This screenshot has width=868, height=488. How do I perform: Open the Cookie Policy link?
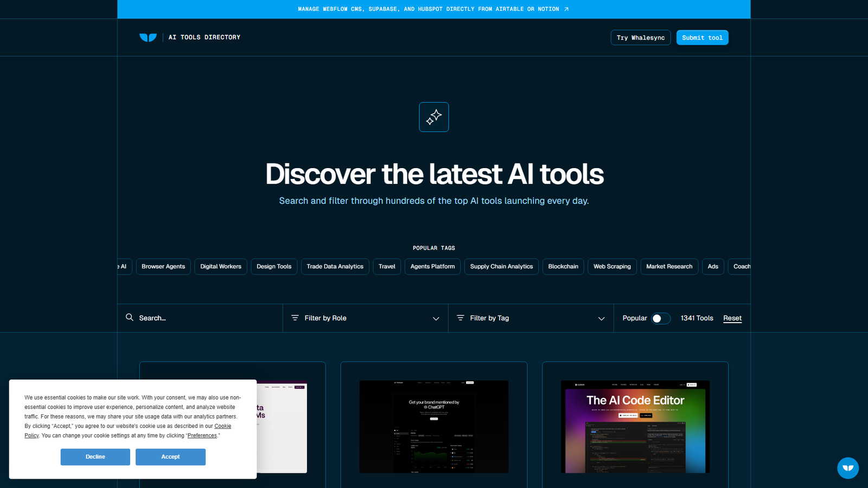click(x=223, y=426)
